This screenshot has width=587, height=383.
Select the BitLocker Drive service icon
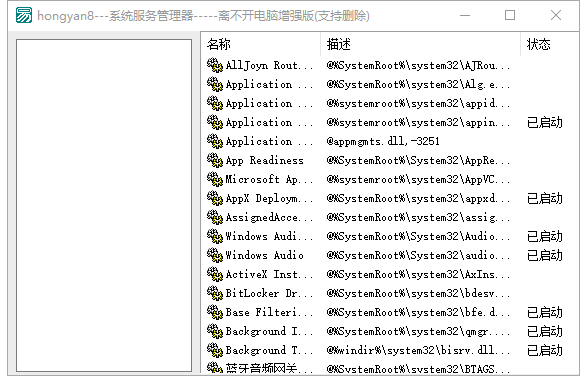[215, 293]
